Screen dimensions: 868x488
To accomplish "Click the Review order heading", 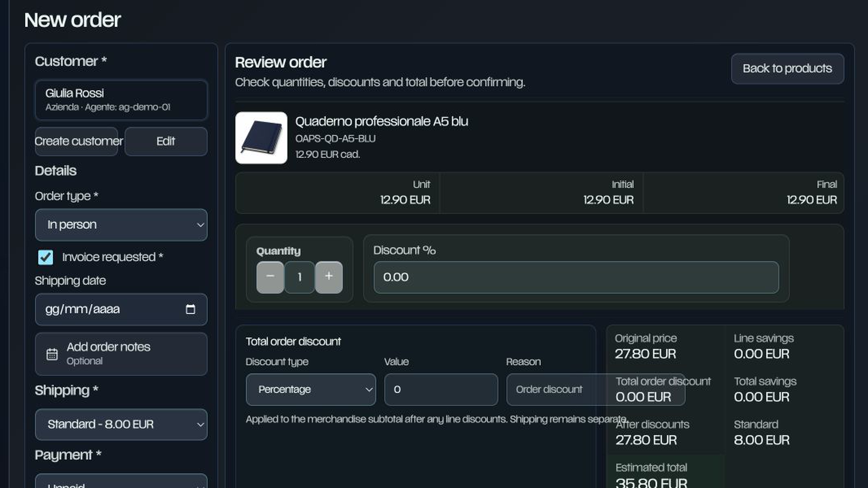I will 280,62.
